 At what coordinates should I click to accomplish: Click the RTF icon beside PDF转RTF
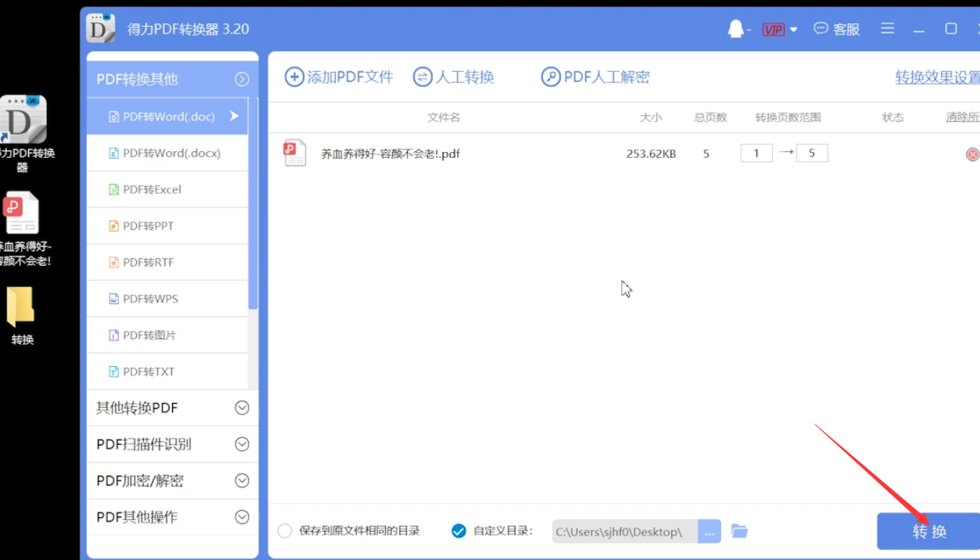point(114,263)
